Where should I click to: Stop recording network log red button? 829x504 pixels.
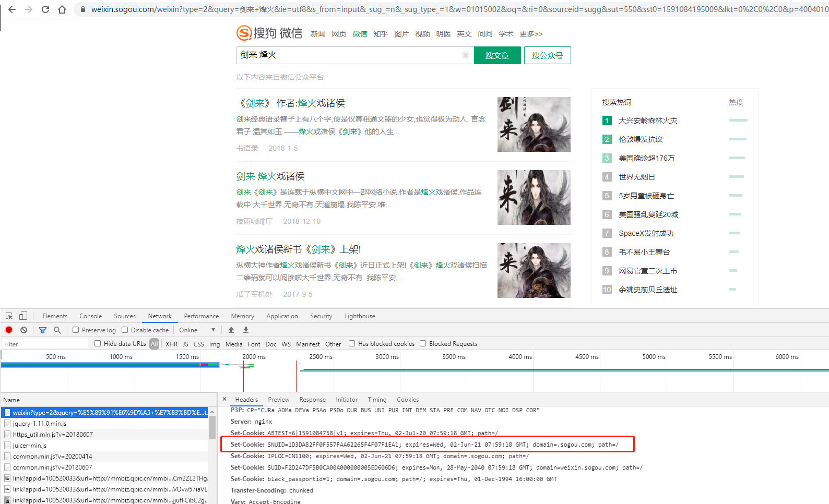click(9, 330)
